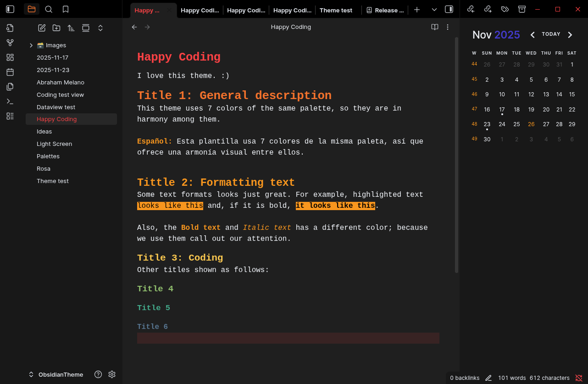
Task: Switch to the Release notes tab
Action: pyautogui.click(x=385, y=10)
